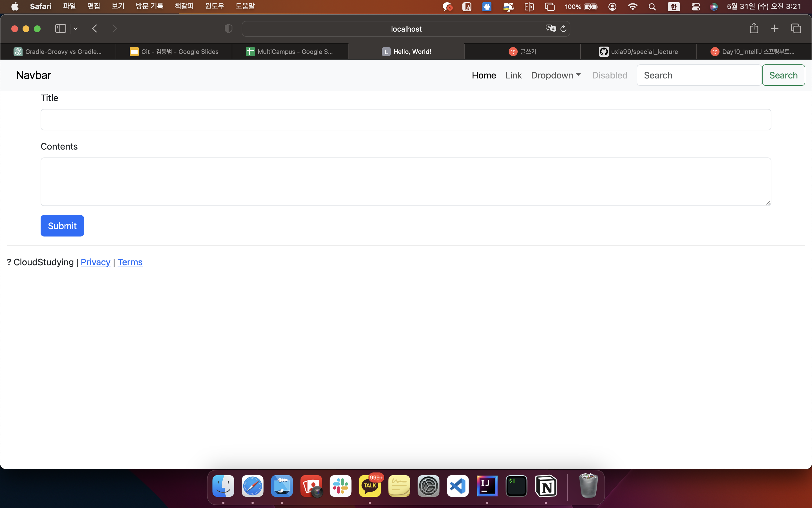812x508 pixels.
Task: Click the Home nav link
Action: [x=484, y=75]
